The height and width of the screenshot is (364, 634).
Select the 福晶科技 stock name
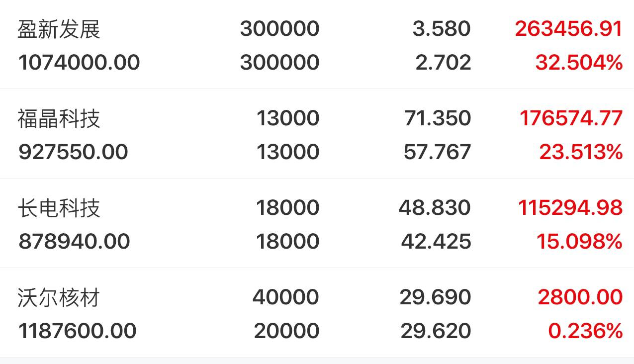click(x=59, y=118)
